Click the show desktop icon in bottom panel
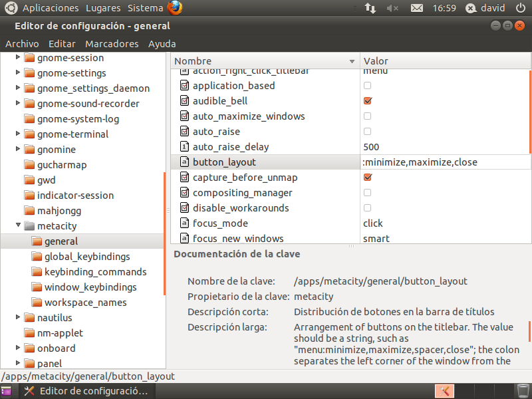This screenshot has height=399, width=532. click(6, 391)
